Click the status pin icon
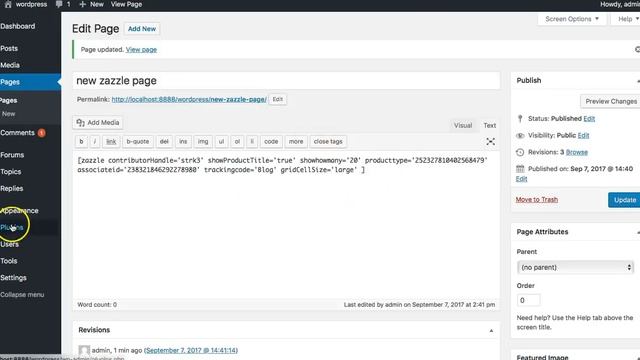This screenshot has width=640, height=360. click(x=520, y=119)
